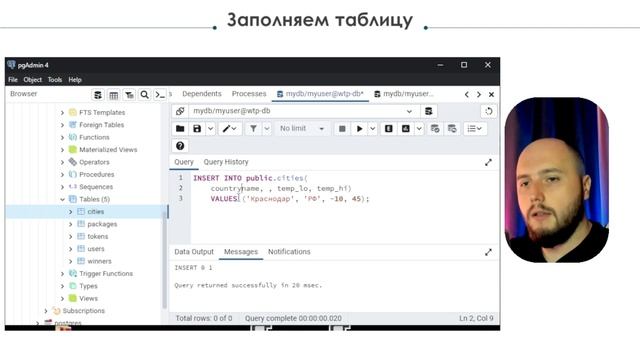Switch to Query History tab
640x360 pixels.
(226, 162)
